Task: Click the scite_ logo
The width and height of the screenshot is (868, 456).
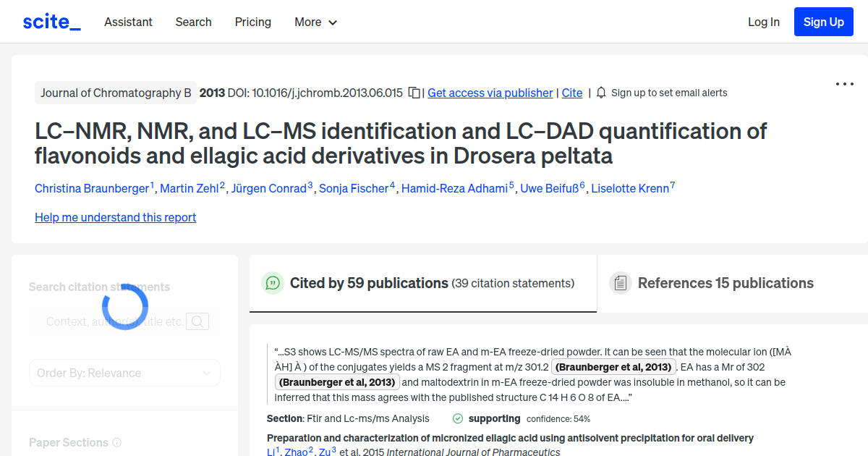Action: click(x=51, y=21)
